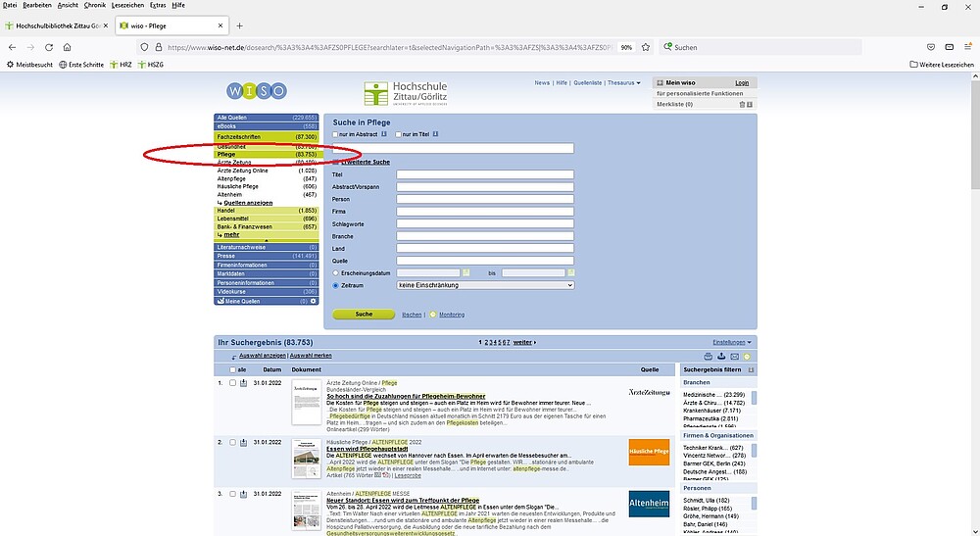Screen dimensions: 980x536
Task: Open the Zeitraum 'keine Einschränkung' dropdown
Action: [x=485, y=285]
